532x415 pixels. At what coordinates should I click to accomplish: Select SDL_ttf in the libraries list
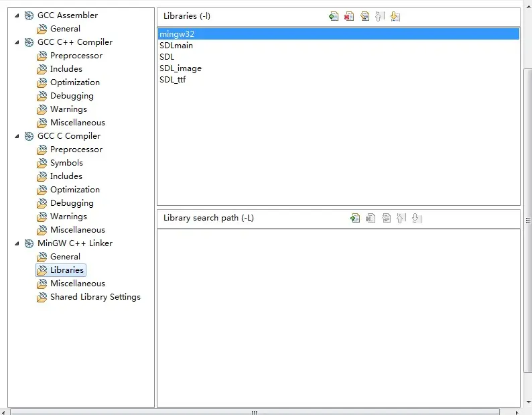pyautogui.click(x=338, y=80)
